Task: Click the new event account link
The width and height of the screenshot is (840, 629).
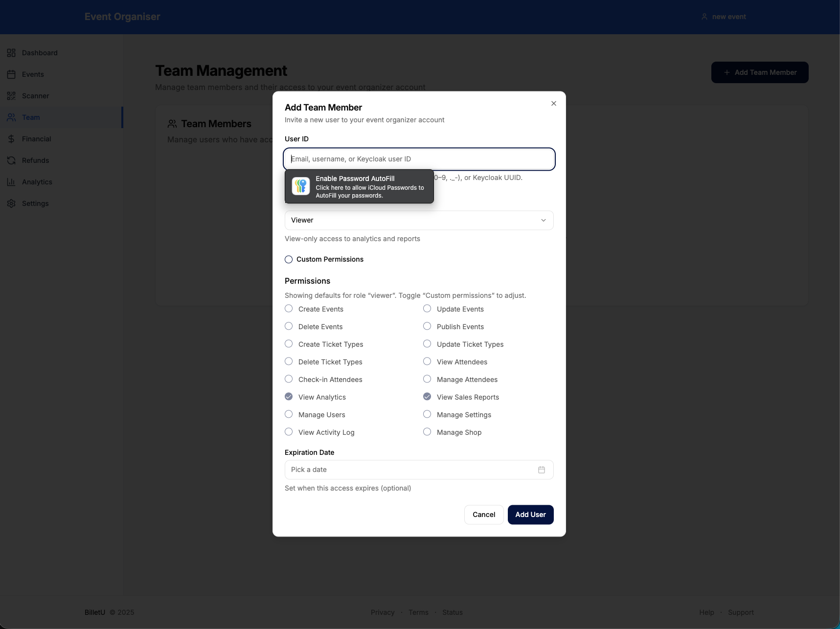Action: (x=724, y=17)
